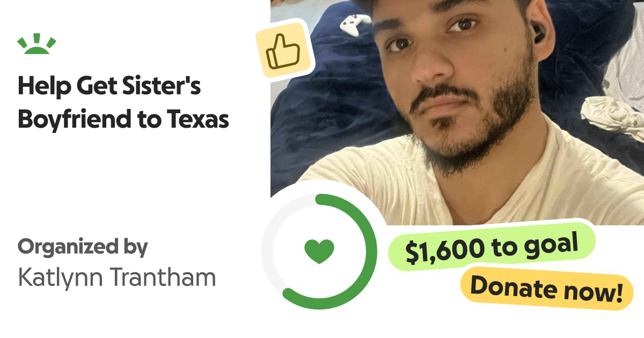Image resolution: width=644 pixels, height=338 pixels.
Task: Click the white circle around the heart
Action: click(x=319, y=251)
